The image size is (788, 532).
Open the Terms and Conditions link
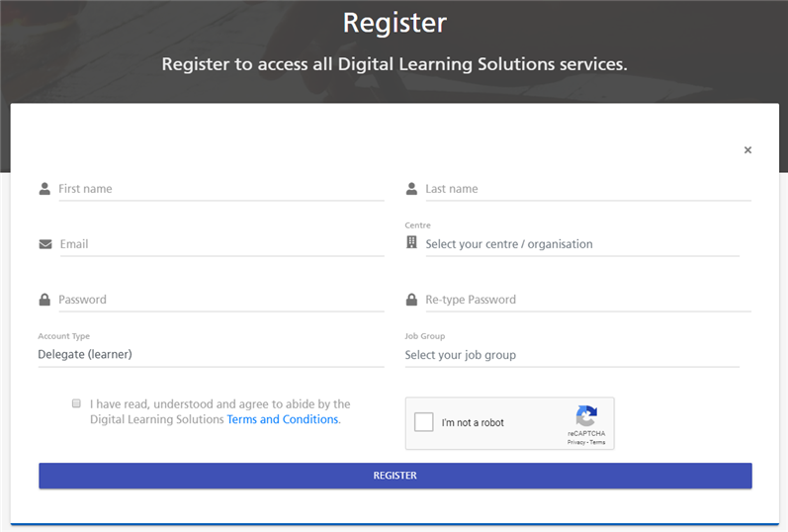pos(283,419)
